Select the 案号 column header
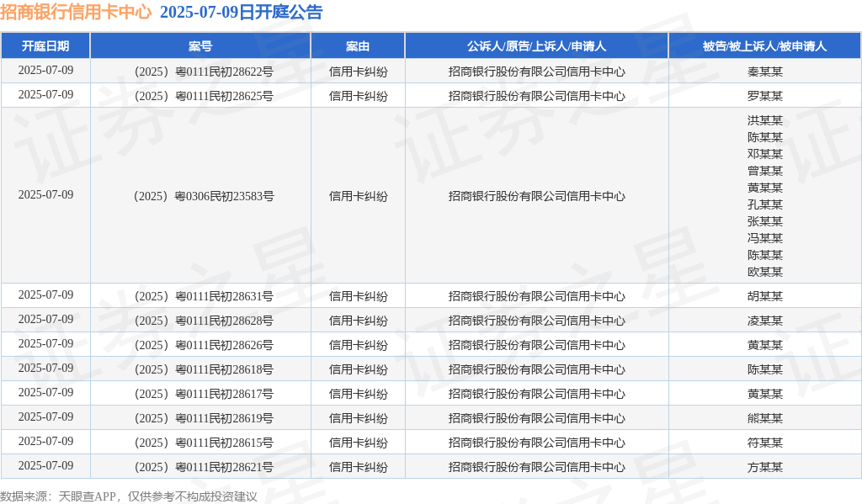The image size is (862, 504). tap(200, 46)
